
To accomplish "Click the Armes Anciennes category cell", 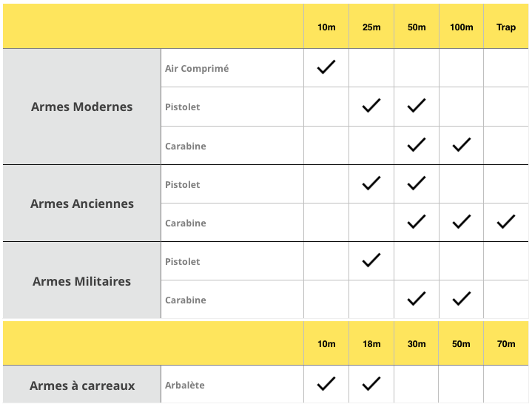I will tap(82, 203).
